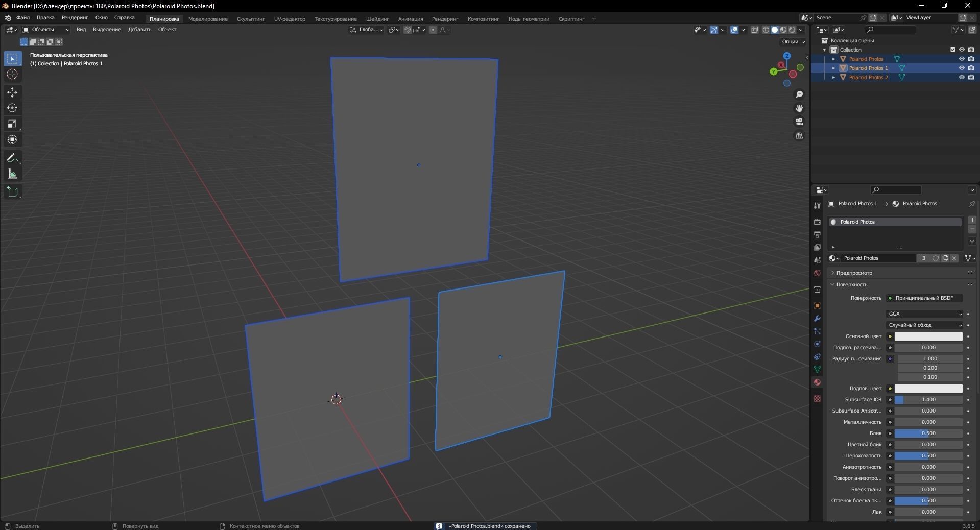The image size is (980, 530).
Task: Open the Scene properties tab
Action: point(817,260)
